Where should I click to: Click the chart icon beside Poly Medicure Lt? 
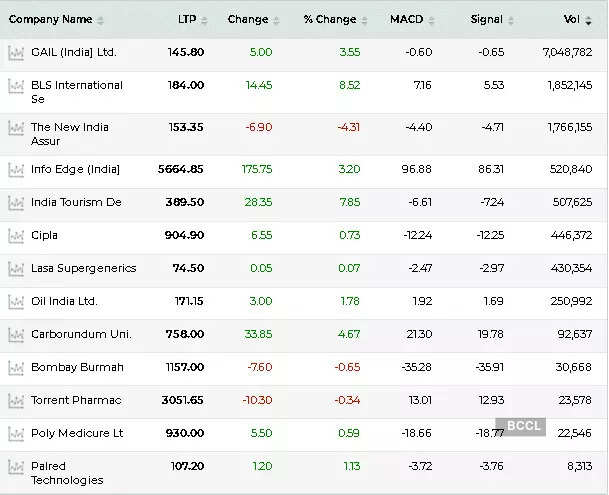[x=15, y=434]
